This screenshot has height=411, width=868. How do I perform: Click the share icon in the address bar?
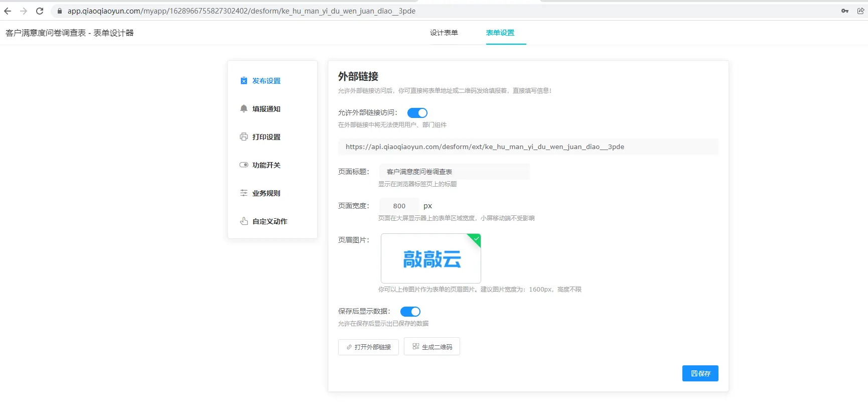point(860,11)
